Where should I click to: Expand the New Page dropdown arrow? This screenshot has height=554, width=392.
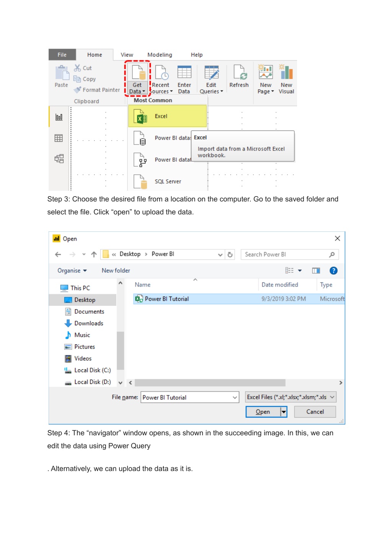[x=273, y=92]
